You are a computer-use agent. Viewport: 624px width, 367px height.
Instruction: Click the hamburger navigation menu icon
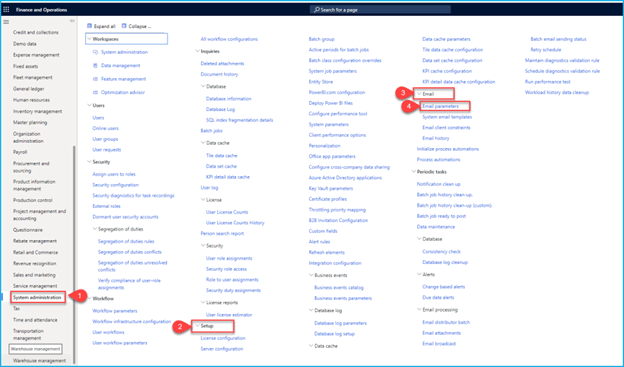pos(6,21)
